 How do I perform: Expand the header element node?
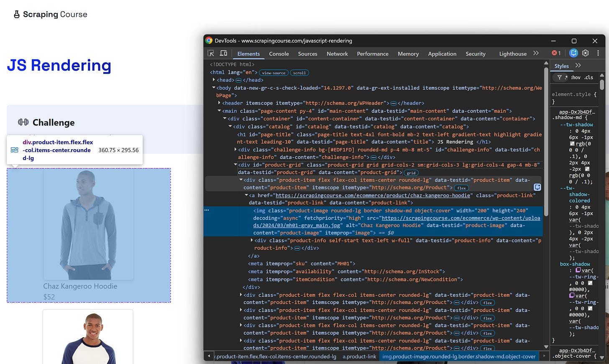219,103
